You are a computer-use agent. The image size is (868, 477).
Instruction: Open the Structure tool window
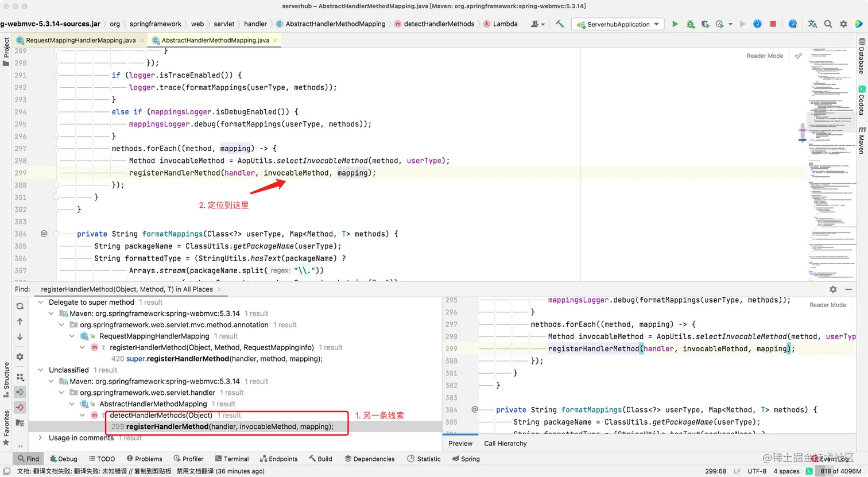click(6, 380)
